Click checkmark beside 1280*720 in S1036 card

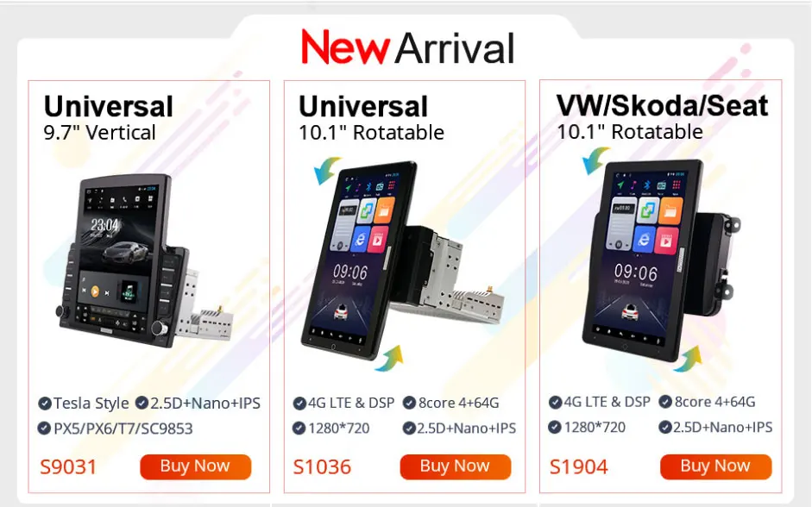(299, 428)
